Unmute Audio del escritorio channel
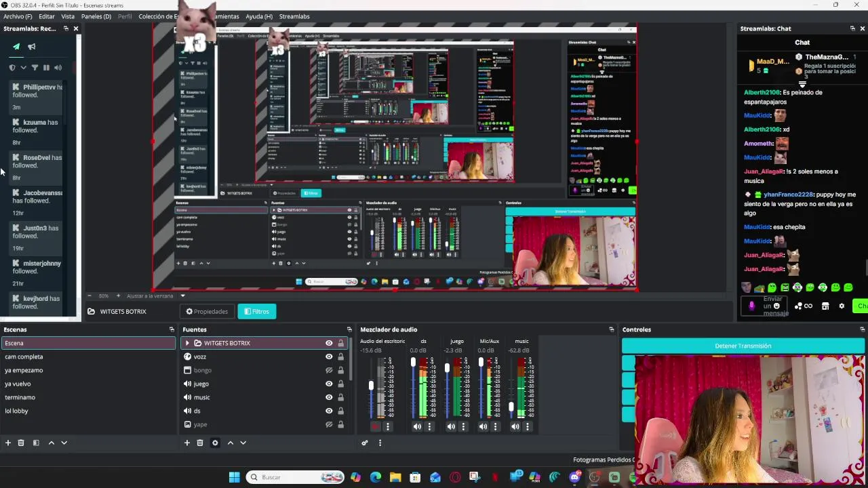The width and height of the screenshot is (868, 488). point(375,426)
